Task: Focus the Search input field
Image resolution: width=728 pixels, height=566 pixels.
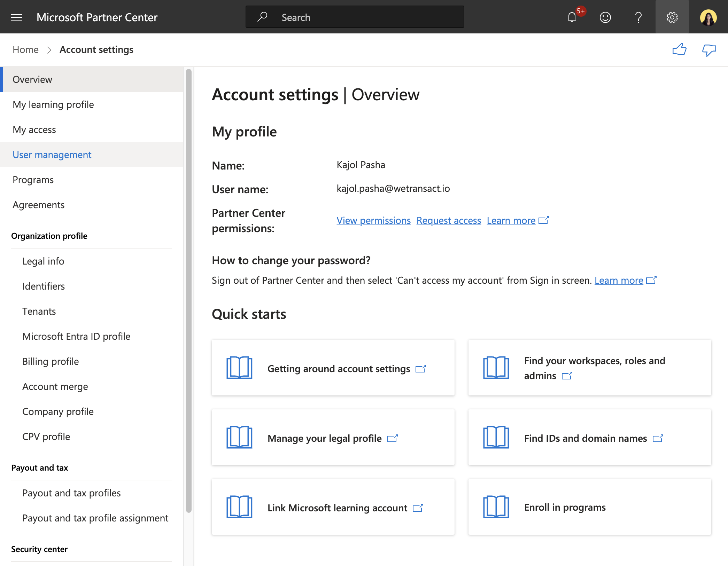Action: click(355, 17)
